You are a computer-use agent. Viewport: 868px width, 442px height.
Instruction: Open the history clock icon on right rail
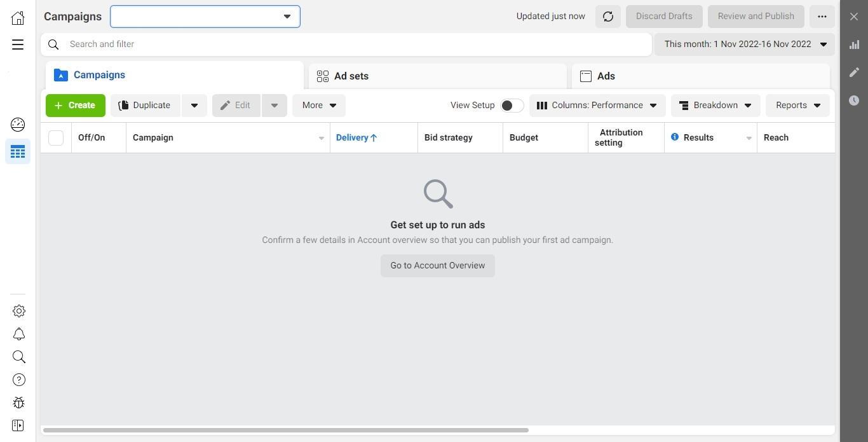coord(854,100)
